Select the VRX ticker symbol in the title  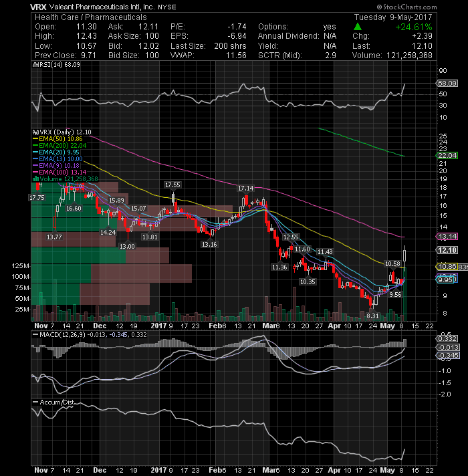coord(38,7)
